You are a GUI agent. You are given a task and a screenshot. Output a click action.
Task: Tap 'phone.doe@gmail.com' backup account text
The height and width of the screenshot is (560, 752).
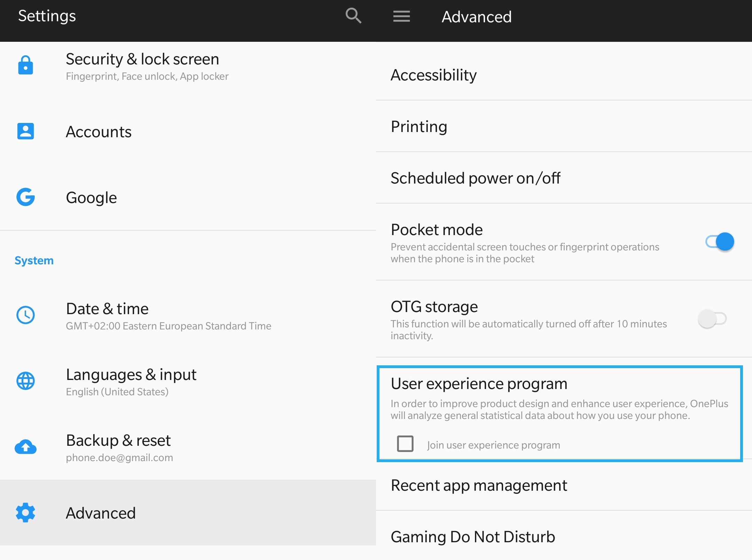coord(119,458)
